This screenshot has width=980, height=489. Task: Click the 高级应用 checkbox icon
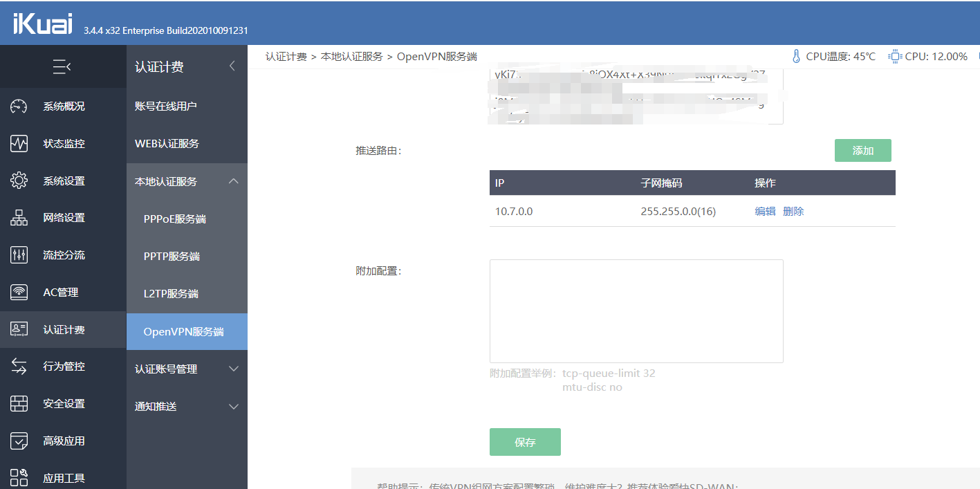(x=19, y=441)
